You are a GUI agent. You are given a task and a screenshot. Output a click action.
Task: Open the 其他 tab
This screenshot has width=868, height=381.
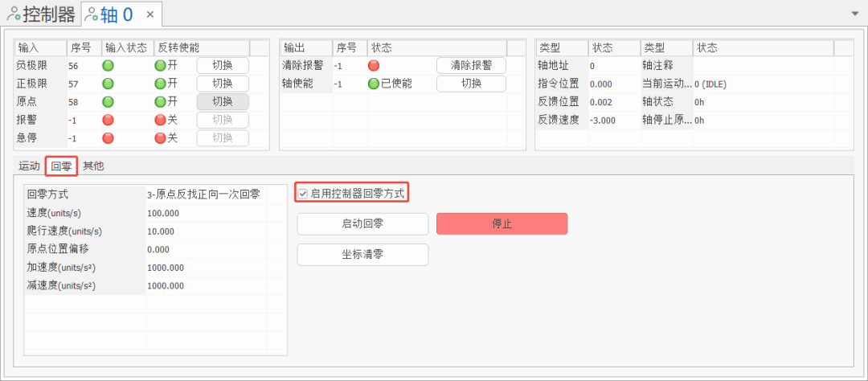coord(93,166)
